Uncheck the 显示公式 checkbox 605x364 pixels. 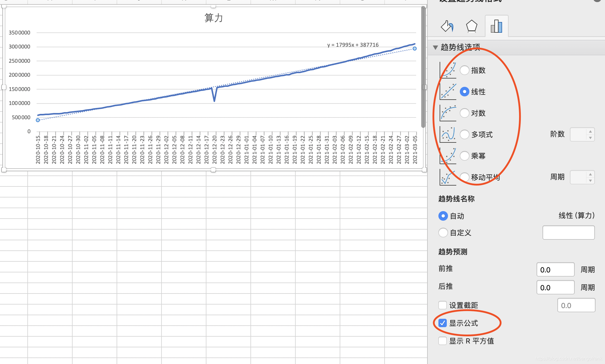tap(443, 323)
